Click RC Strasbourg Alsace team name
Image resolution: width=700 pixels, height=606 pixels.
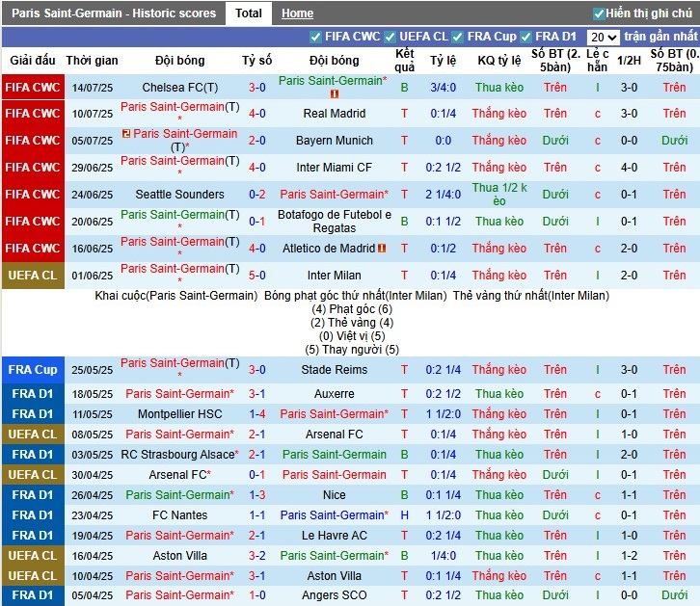click(180, 455)
